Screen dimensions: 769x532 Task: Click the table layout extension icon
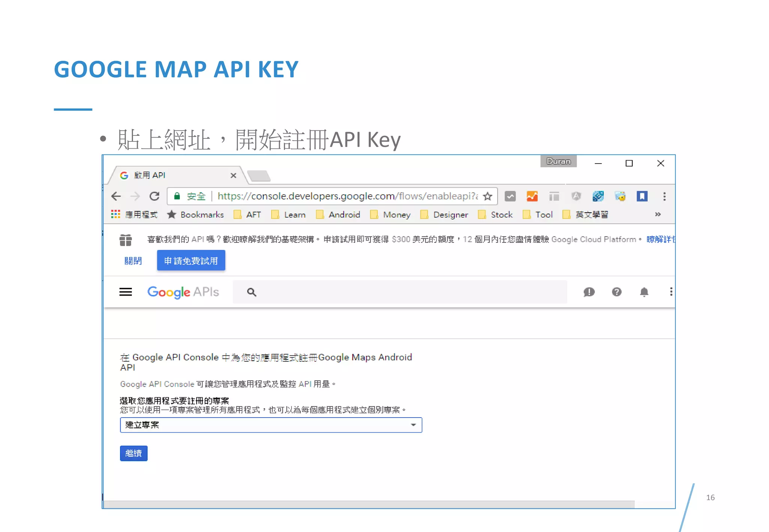[x=554, y=196]
